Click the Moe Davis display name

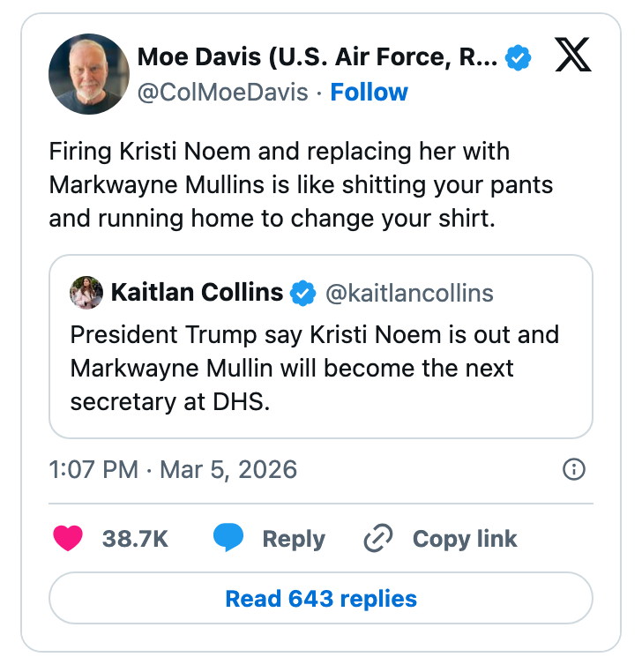point(317,58)
